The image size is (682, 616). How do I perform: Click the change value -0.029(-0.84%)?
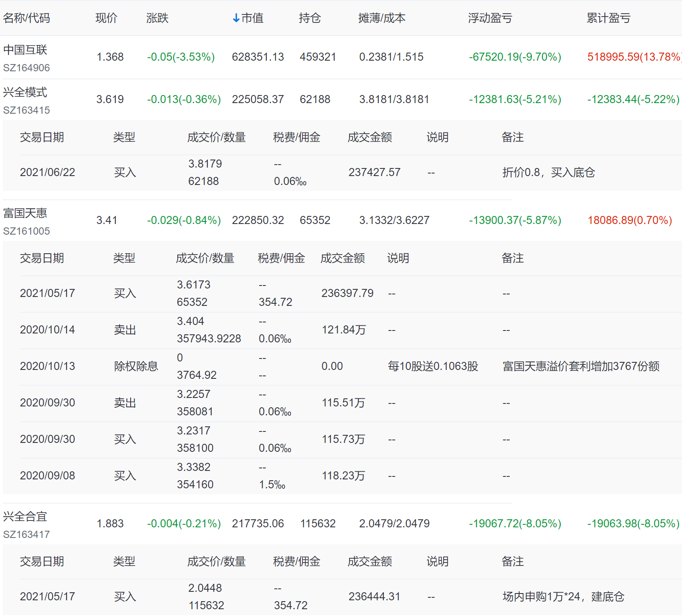coord(184,220)
